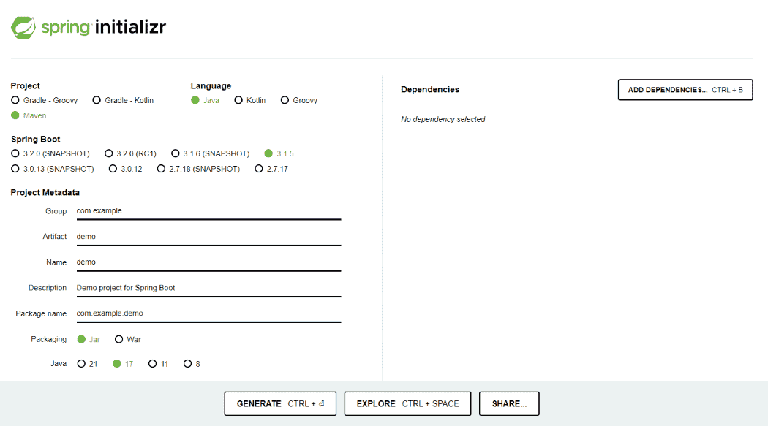Select Gradle - Groovy project type
The image size is (768, 426).
(x=45, y=100)
